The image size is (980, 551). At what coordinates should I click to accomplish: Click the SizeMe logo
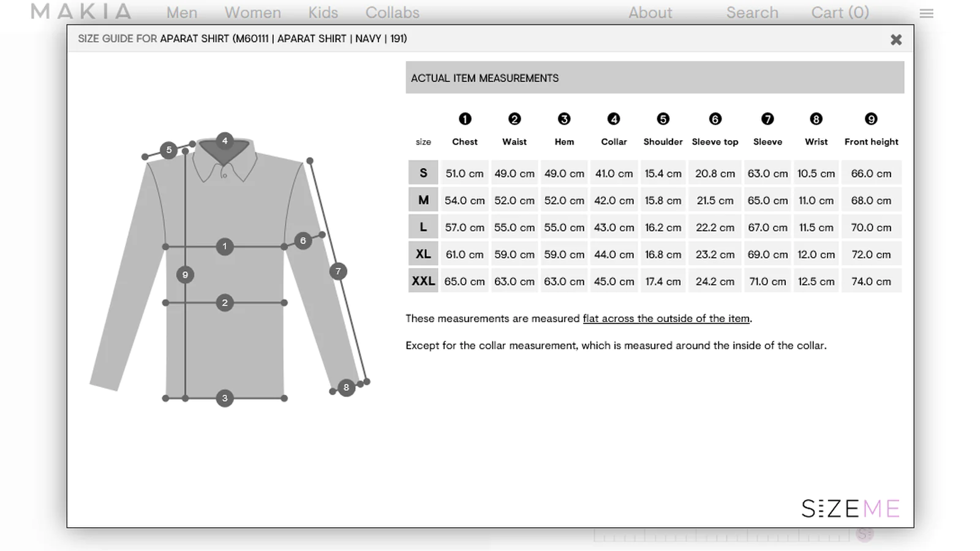(850, 508)
